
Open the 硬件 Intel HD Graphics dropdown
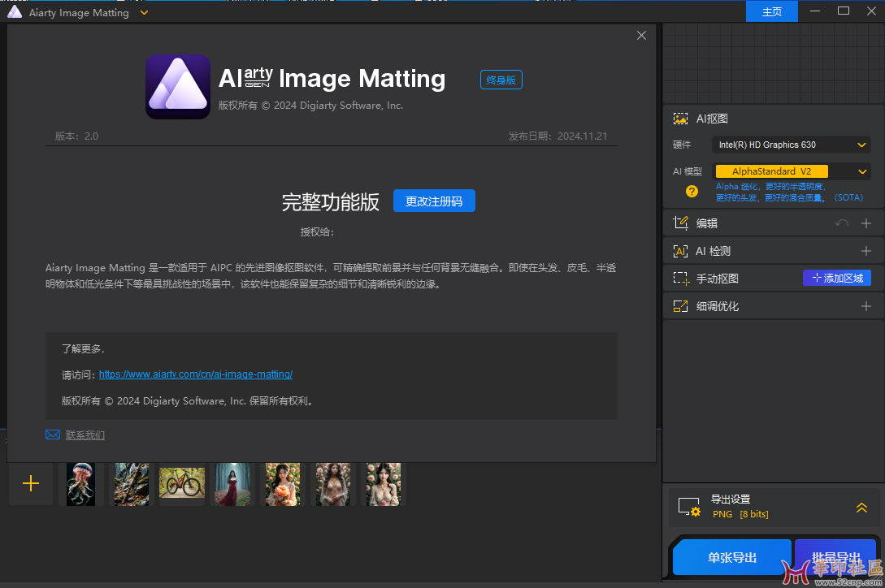pyautogui.click(x=791, y=145)
